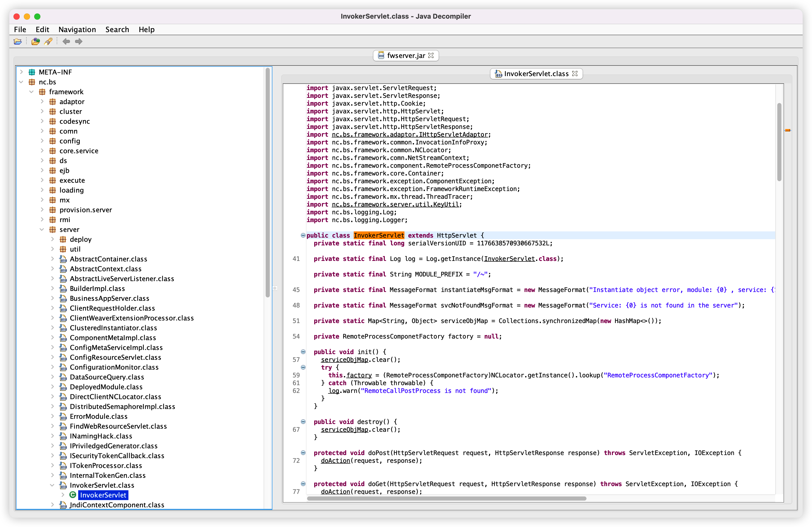Close the fwserver.jar tab
Viewport: 812px width, 527px height.
[x=431, y=55]
